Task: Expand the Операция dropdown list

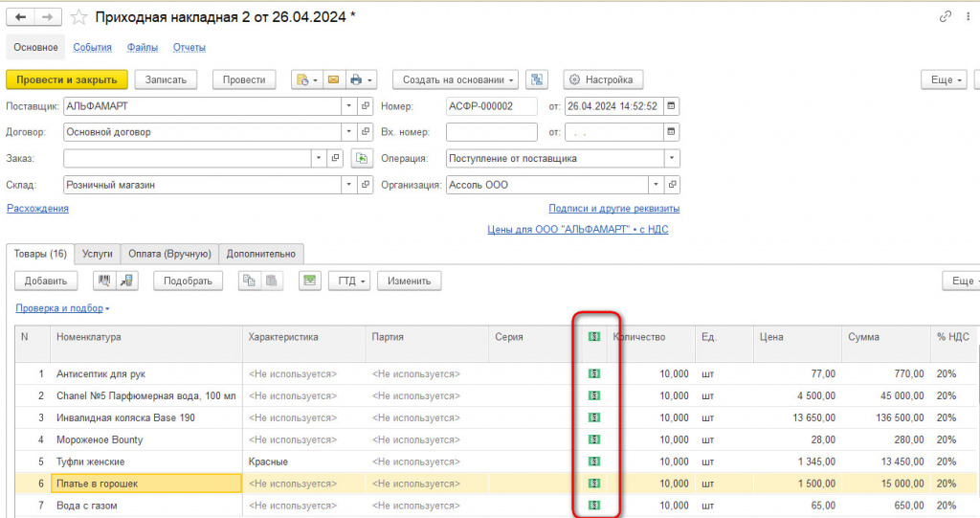Action: (x=672, y=158)
